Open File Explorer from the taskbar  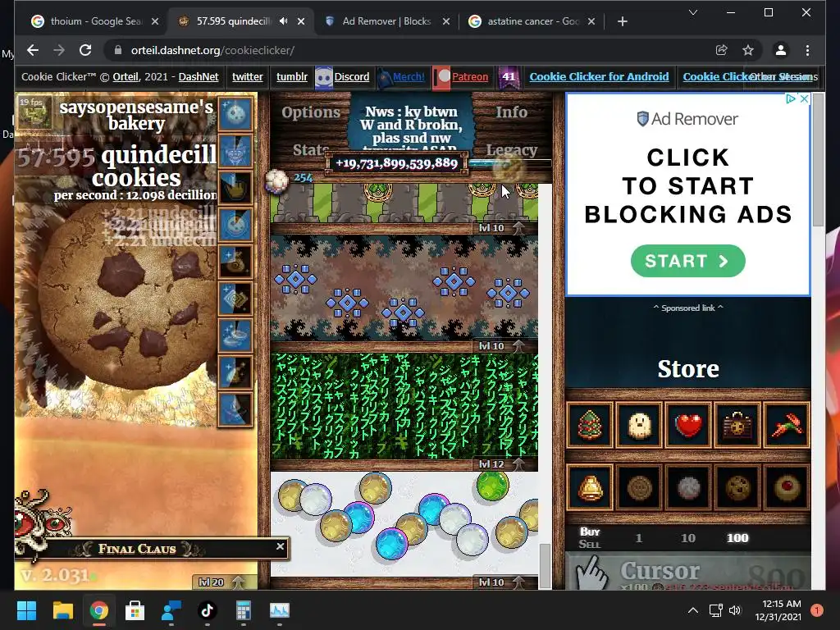point(62,610)
